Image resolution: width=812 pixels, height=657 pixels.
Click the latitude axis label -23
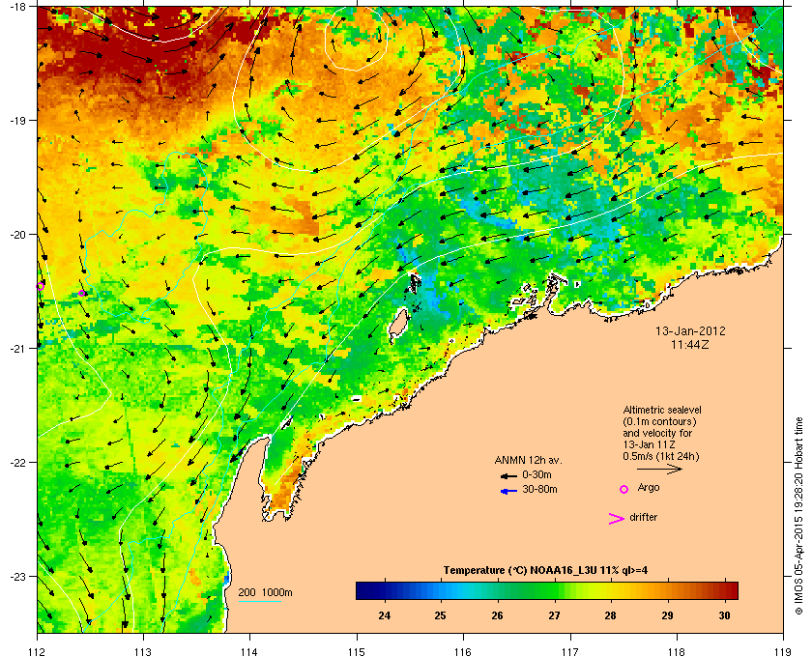point(16,576)
